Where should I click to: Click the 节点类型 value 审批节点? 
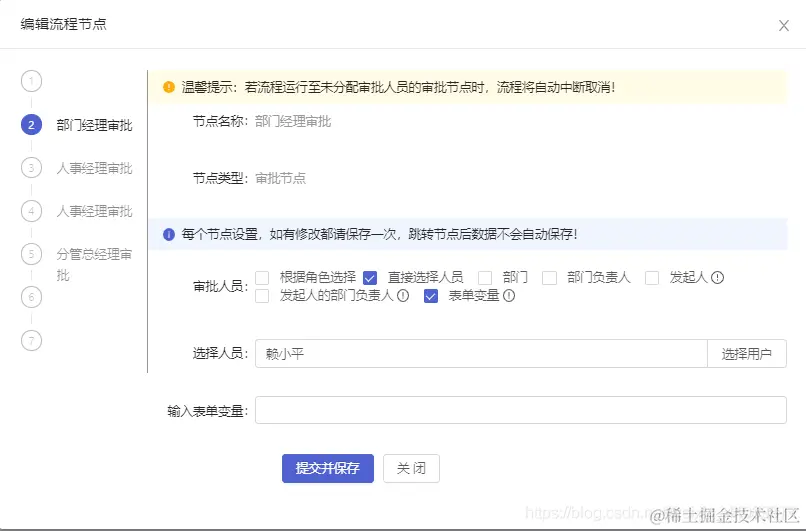pyautogui.click(x=281, y=178)
